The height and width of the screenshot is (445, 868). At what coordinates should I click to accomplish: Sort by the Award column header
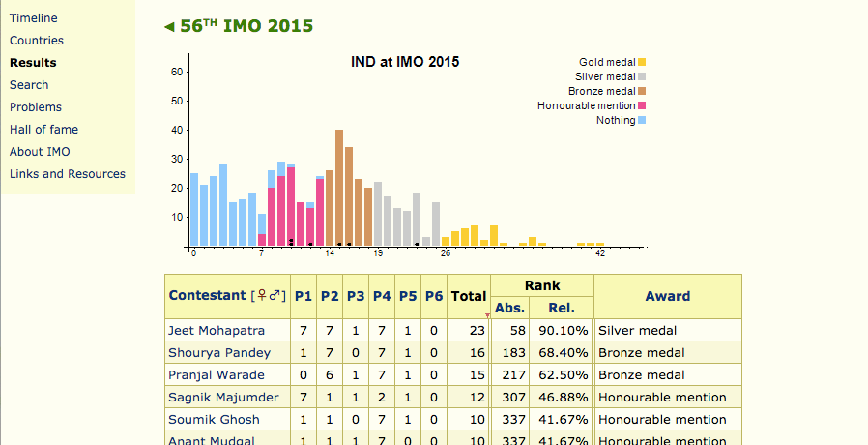pos(667,297)
